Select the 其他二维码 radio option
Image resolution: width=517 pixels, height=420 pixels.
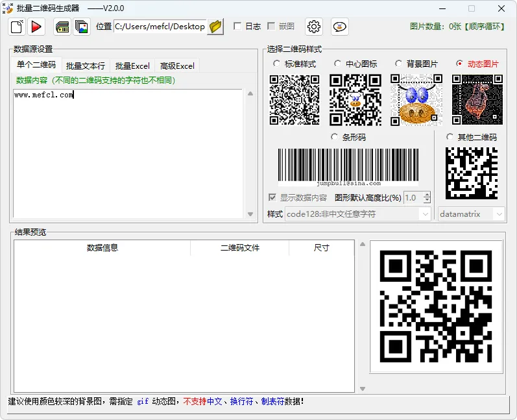tap(450, 136)
